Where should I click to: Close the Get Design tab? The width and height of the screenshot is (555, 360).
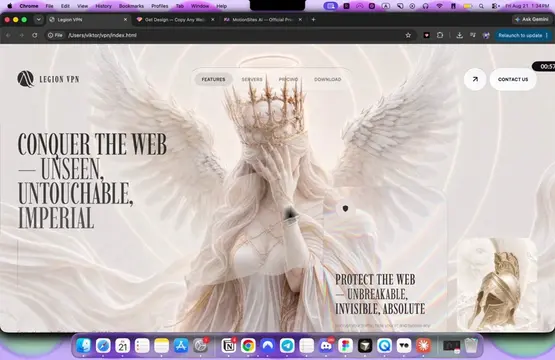(213, 19)
